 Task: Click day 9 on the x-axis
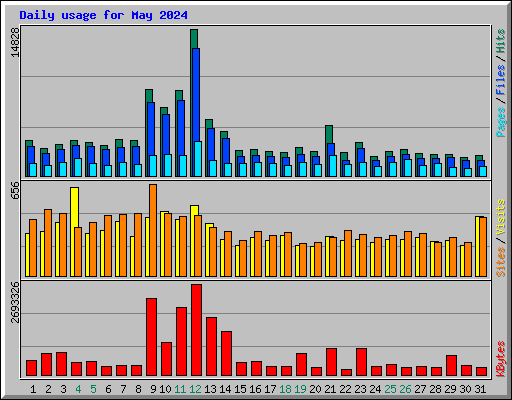153,389
